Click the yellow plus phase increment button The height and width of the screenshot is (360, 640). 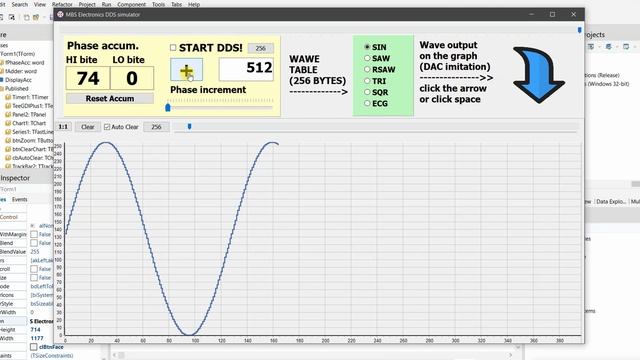point(186,70)
